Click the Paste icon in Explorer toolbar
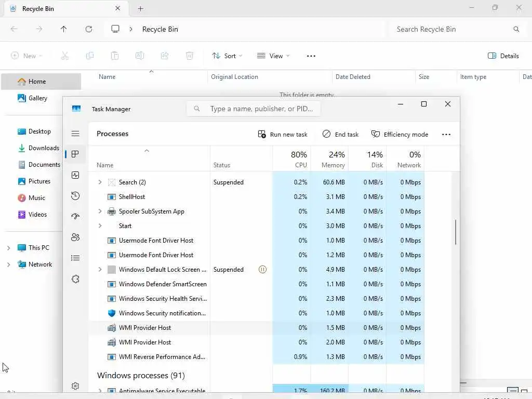Viewport: 532px width, 399px height. click(115, 56)
